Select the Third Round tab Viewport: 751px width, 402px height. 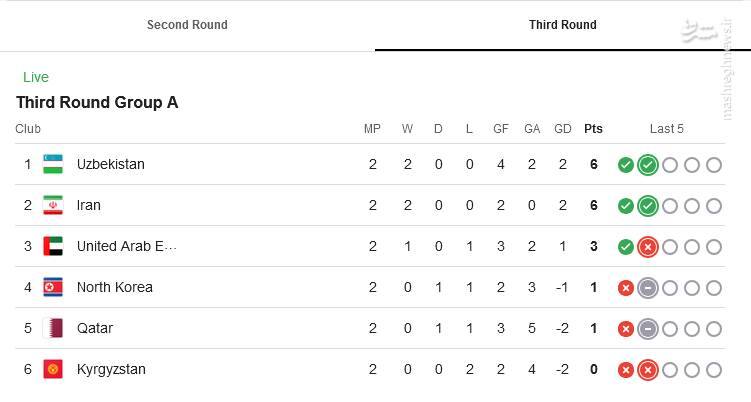pyautogui.click(x=562, y=25)
